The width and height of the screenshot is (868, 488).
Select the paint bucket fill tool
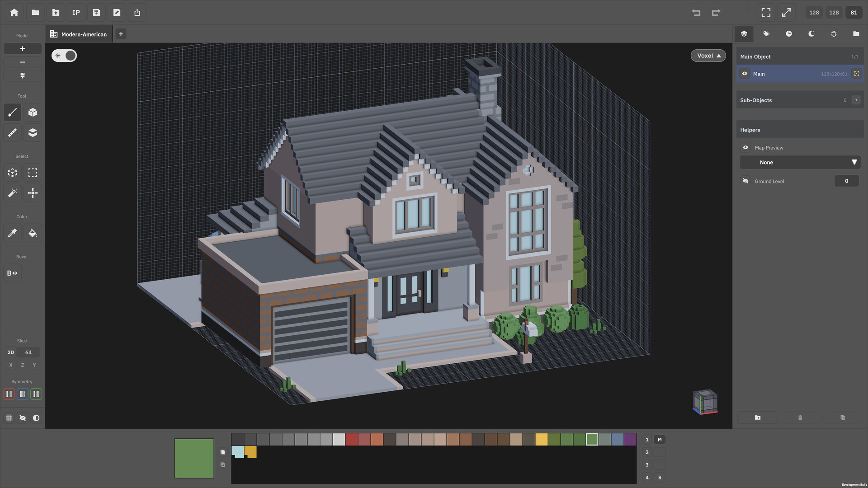point(33,233)
